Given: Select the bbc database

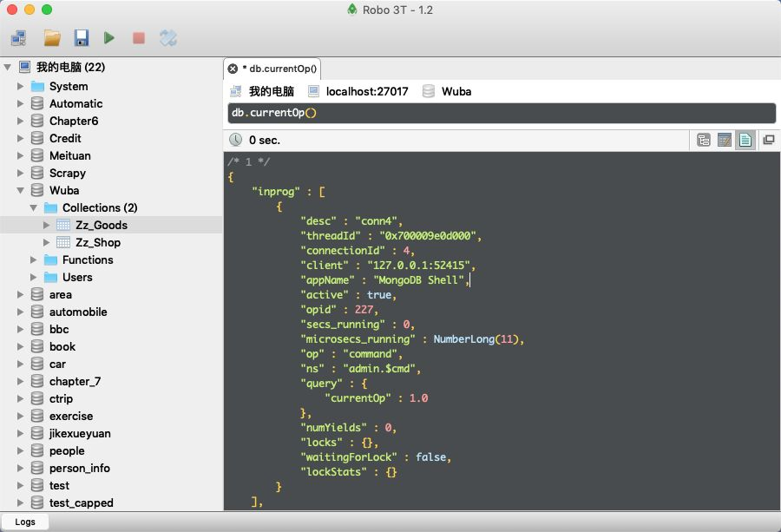Looking at the screenshot, I should [59, 329].
